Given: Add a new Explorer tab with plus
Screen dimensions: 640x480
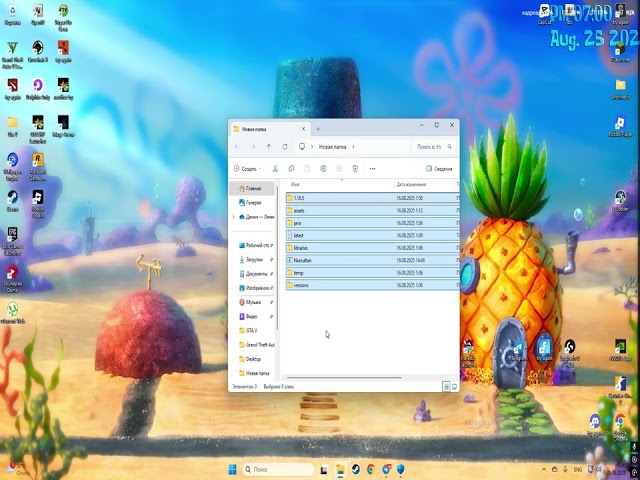Looking at the screenshot, I should (x=318, y=129).
